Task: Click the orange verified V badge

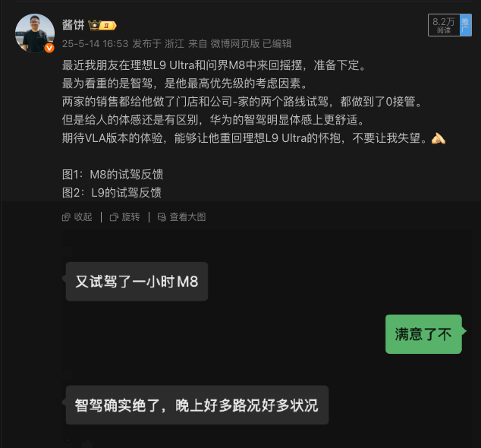Action: point(49,48)
